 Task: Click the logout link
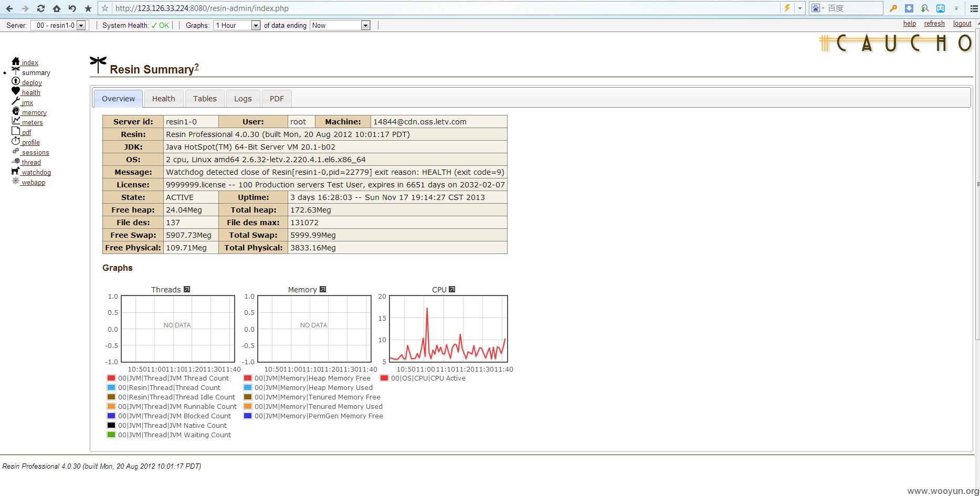pyautogui.click(x=962, y=24)
